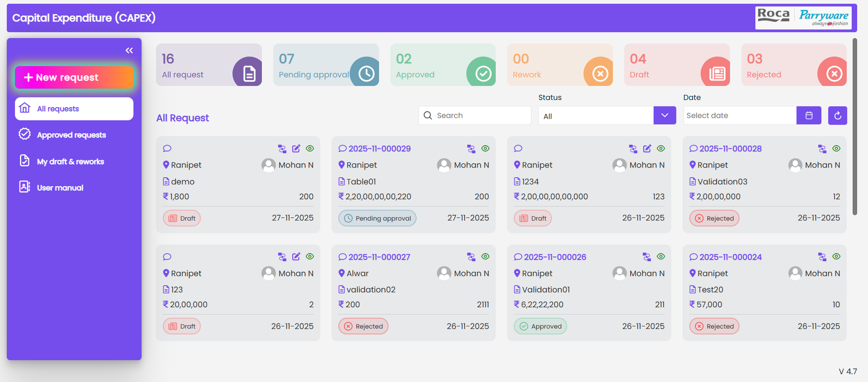View request 2025-11-000026 via eye icon
868x382 pixels.
[661, 256]
